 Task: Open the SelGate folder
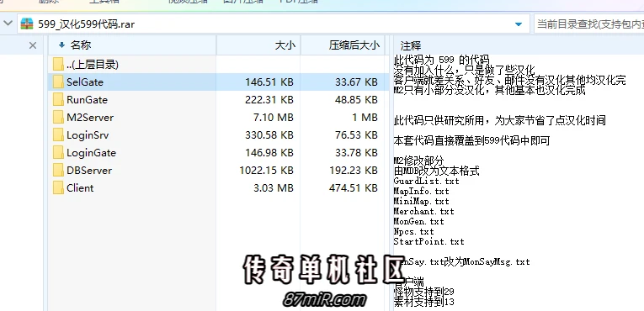point(218,82)
